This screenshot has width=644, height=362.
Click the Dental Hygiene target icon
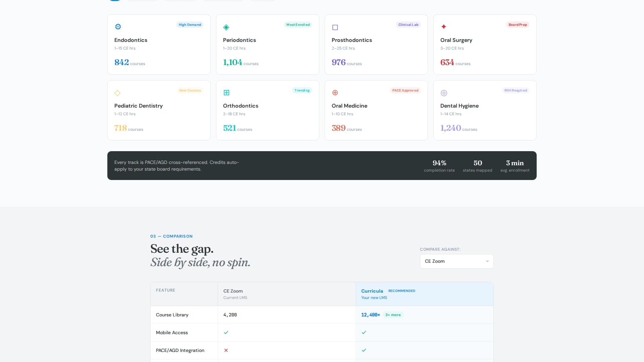(444, 93)
